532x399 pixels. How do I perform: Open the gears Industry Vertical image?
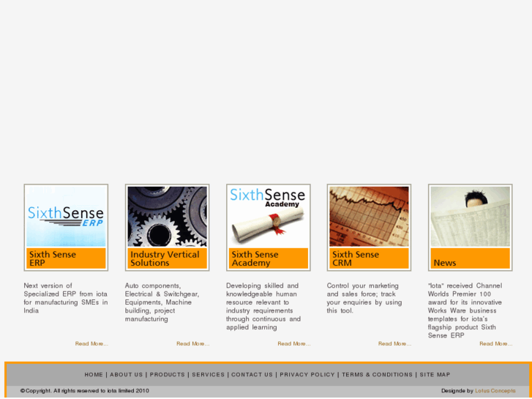point(168,216)
